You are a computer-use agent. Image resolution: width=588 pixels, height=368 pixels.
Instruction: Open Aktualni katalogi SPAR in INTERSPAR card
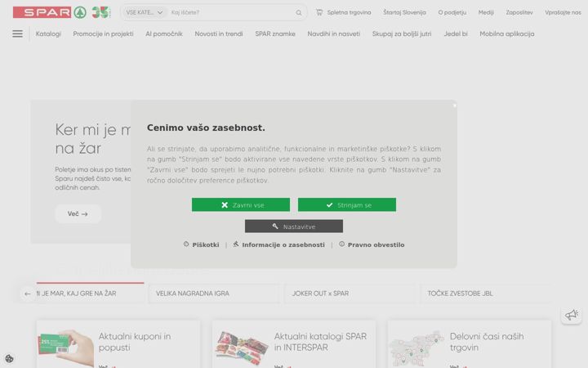(294, 344)
